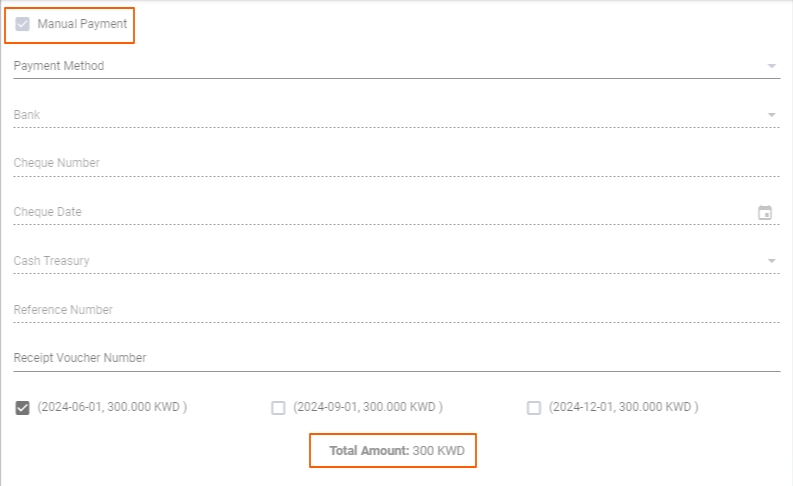Click the 2024-12-01, 300.000 KWD label
The height and width of the screenshot is (486, 793).
point(624,408)
